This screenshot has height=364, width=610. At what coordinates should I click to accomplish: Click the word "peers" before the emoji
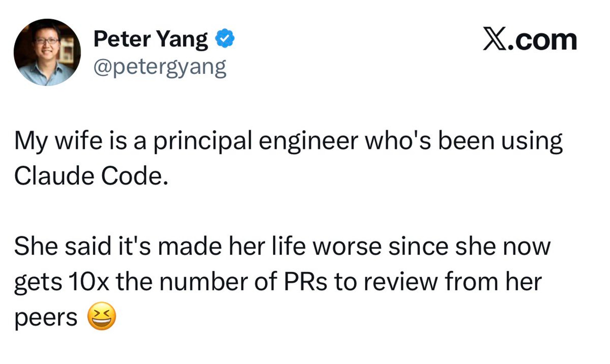pyautogui.click(x=46, y=318)
